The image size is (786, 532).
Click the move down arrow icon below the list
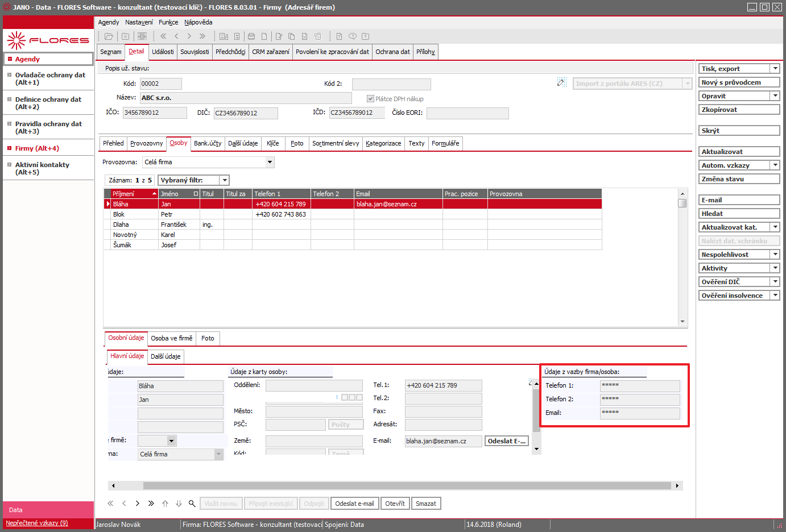click(x=179, y=504)
